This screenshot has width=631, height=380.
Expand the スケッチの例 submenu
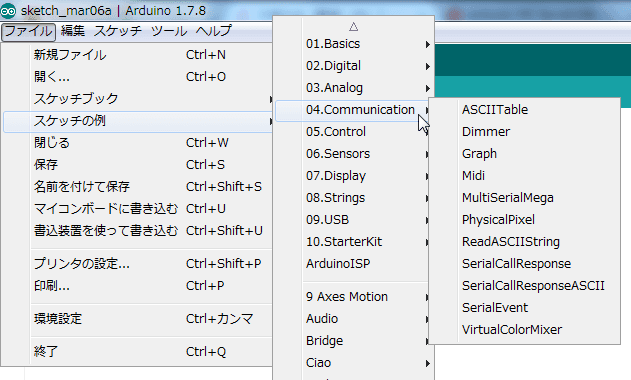(x=138, y=121)
